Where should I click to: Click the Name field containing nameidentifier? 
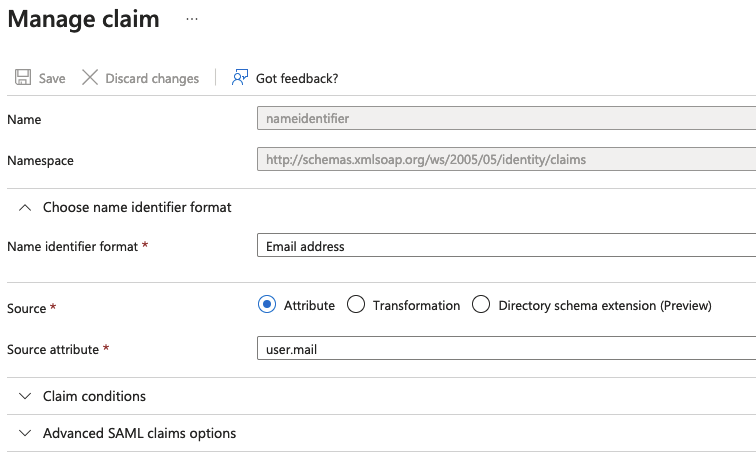(505, 118)
